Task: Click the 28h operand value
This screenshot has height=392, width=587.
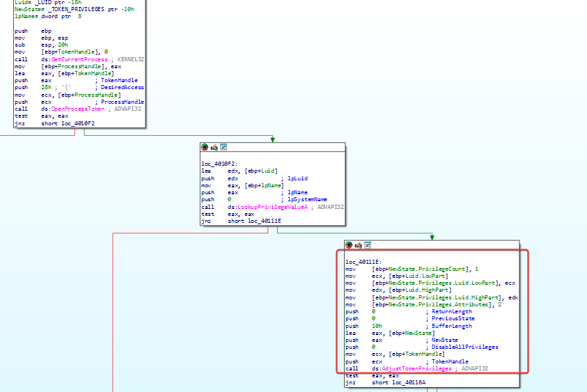Action: coord(46,87)
